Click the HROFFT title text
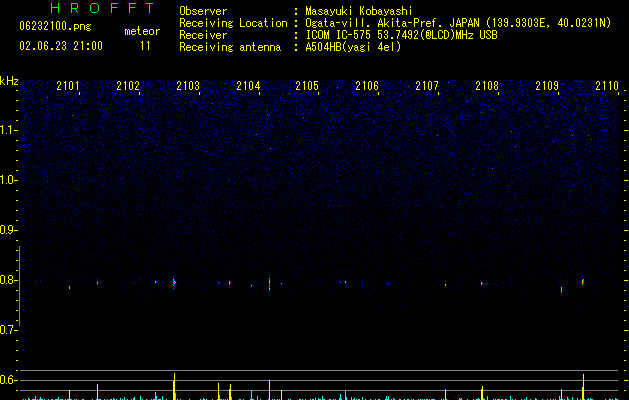 point(102,8)
